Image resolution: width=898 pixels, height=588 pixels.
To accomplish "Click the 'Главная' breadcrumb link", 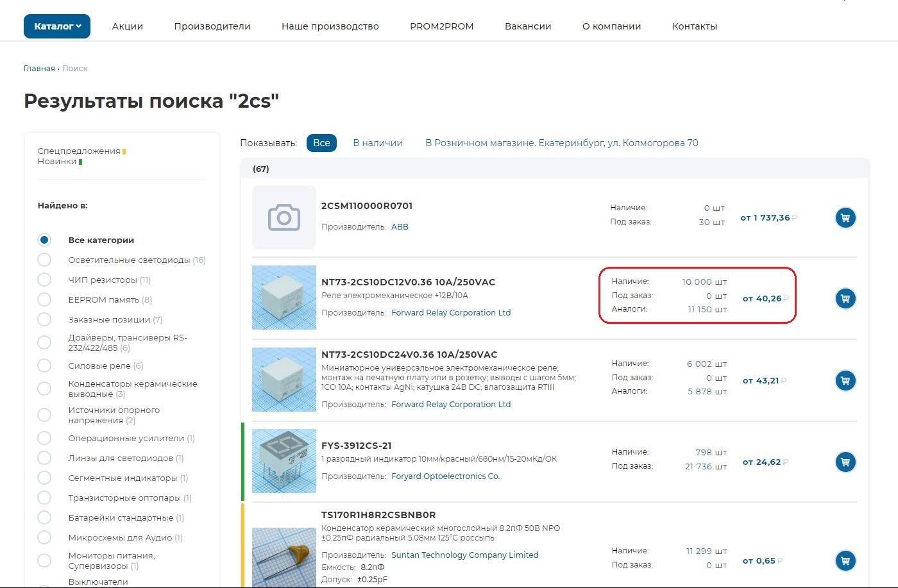I will (39, 69).
